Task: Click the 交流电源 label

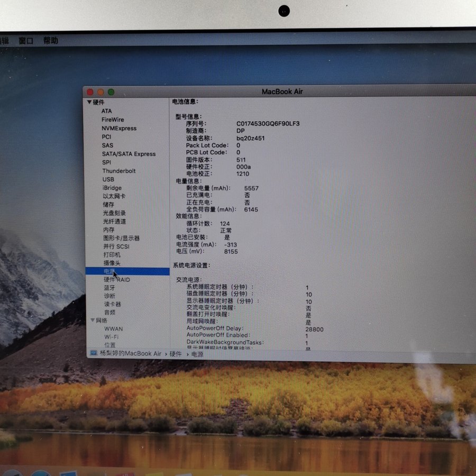Action: click(189, 280)
